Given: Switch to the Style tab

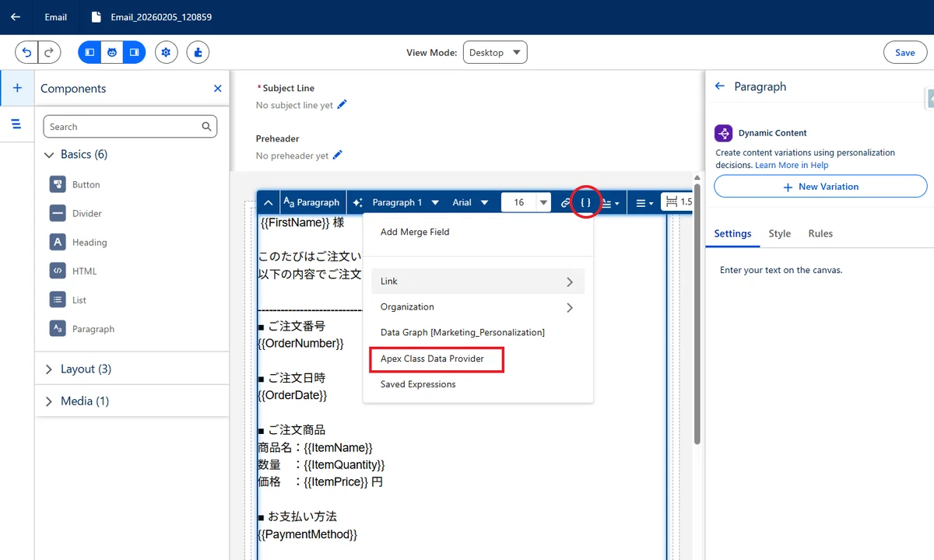Looking at the screenshot, I should point(779,234).
